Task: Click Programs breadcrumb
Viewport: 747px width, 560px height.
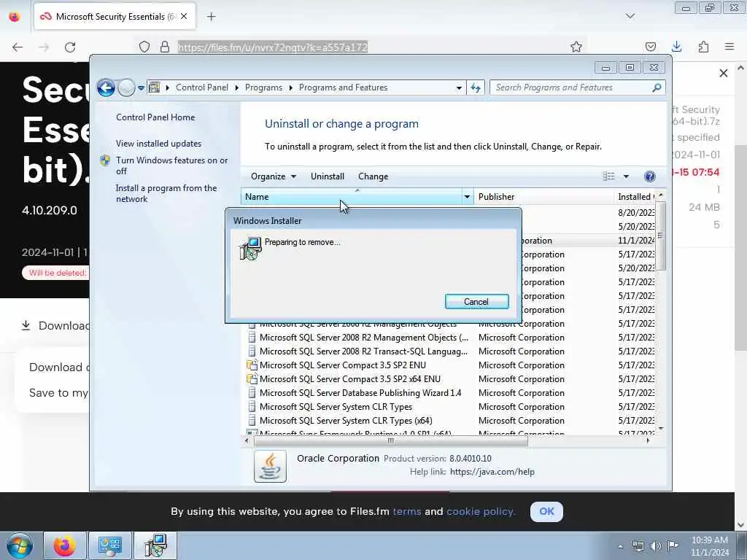Action: coord(263,87)
